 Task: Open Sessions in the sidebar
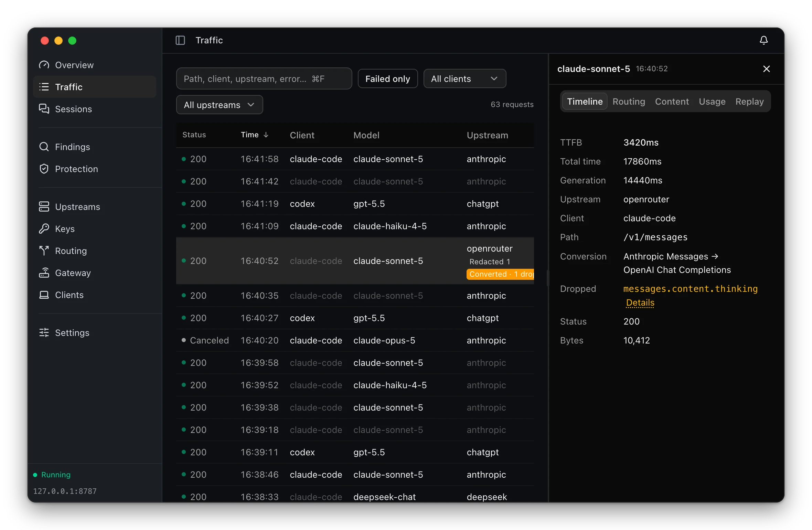click(95, 109)
